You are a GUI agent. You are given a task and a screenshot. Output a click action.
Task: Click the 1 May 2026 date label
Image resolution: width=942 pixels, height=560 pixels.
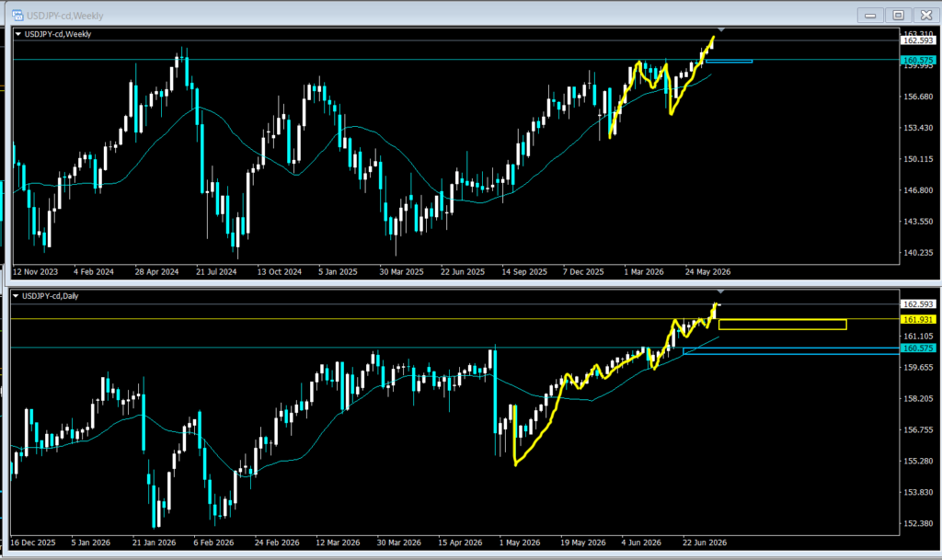520,543
